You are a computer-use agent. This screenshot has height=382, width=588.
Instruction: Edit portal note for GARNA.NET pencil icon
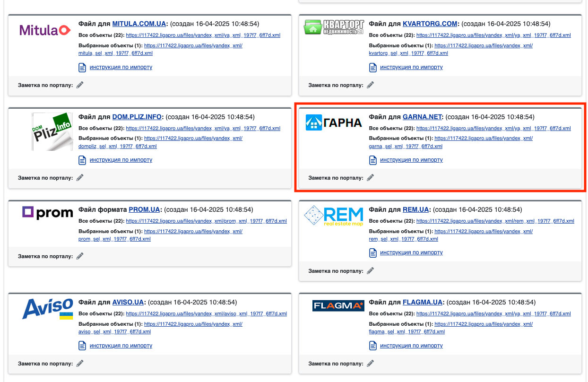[370, 178]
